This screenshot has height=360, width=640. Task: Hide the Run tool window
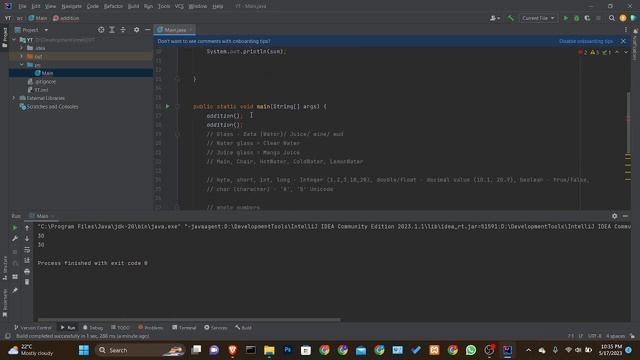(625, 216)
